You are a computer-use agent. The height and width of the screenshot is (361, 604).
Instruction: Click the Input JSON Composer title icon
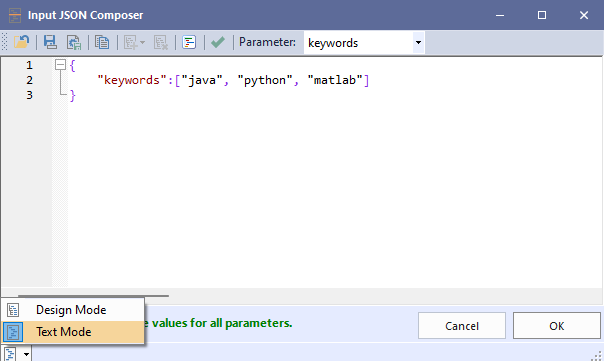pyautogui.click(x=15, y=15)
